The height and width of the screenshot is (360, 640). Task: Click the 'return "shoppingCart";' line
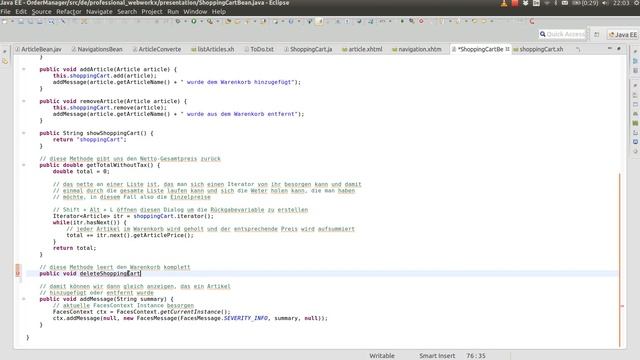(90, 140)
